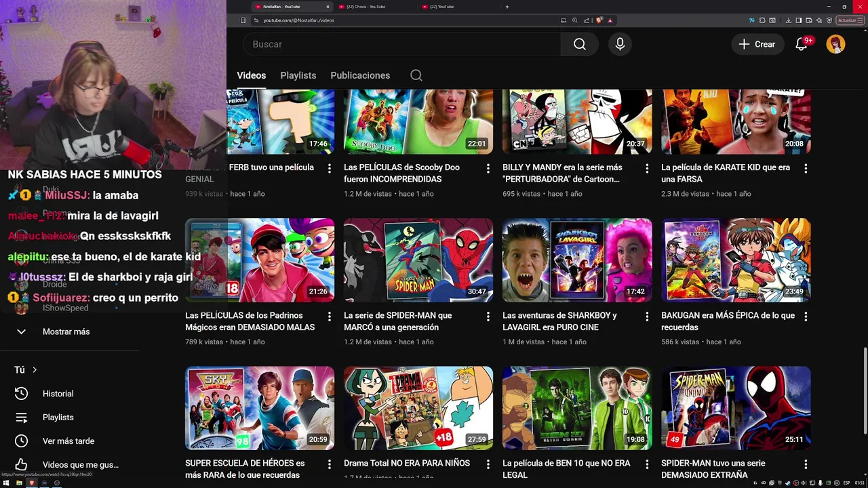Open options for SPIDER-MAN que MARCÓ video
Viewport: 868px width, 488px height.
click(x=488, y=317)
